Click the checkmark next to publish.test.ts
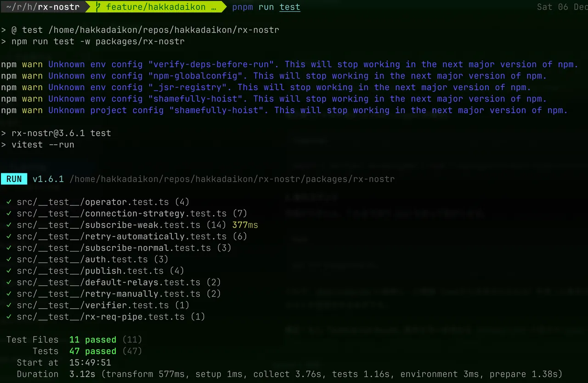Viewport: 588px width, 383px height. pyautogui.click(x=9, y=271)
